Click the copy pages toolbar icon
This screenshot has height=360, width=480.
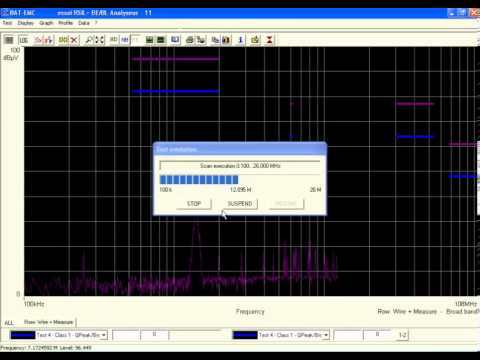coord(216,40)
